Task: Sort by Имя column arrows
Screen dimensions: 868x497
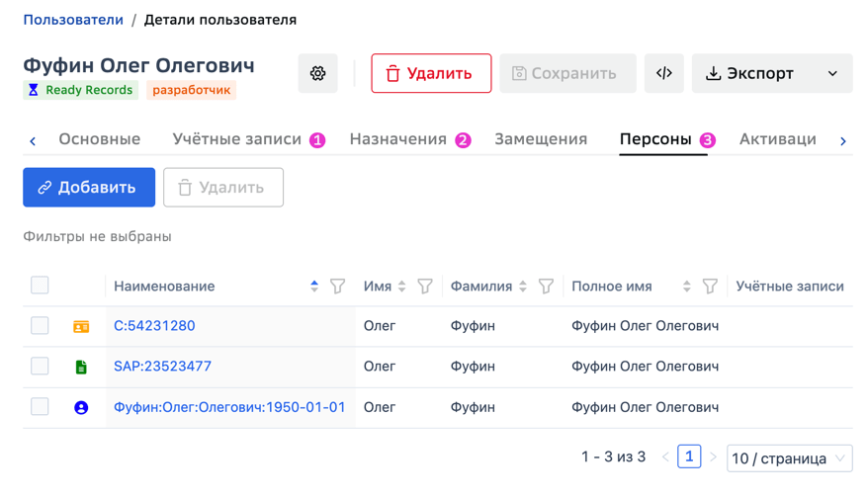Action: pyautogui.click(x=402, y=287)
